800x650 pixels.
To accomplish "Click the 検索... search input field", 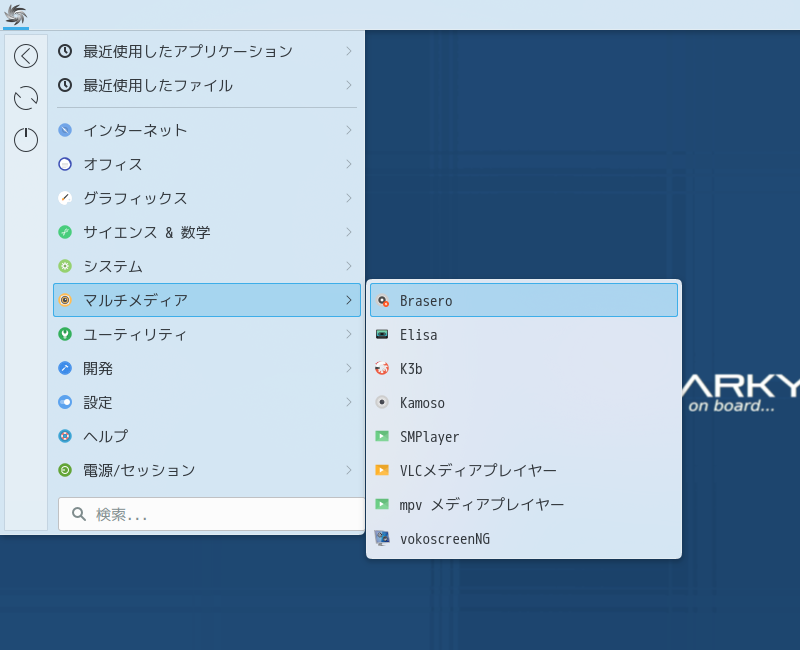I will click(x=211, y=514).
